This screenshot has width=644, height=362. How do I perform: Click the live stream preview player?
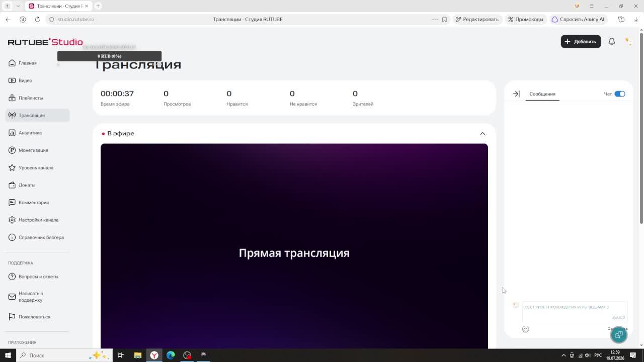click(294, 246)
